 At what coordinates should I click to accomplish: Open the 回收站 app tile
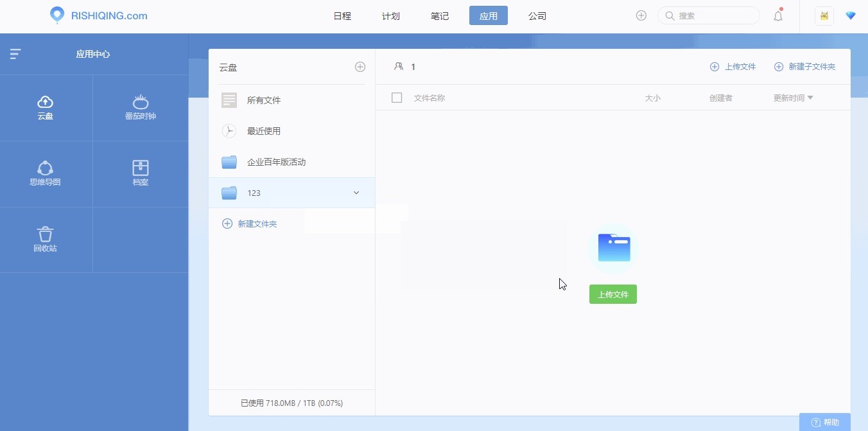(46, 240)
